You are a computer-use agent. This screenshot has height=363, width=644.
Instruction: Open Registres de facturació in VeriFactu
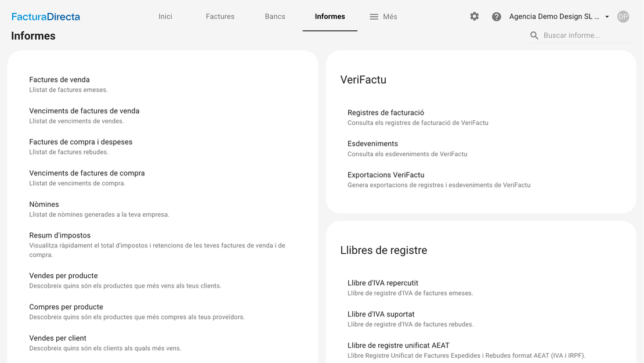[x=386, y=113]
